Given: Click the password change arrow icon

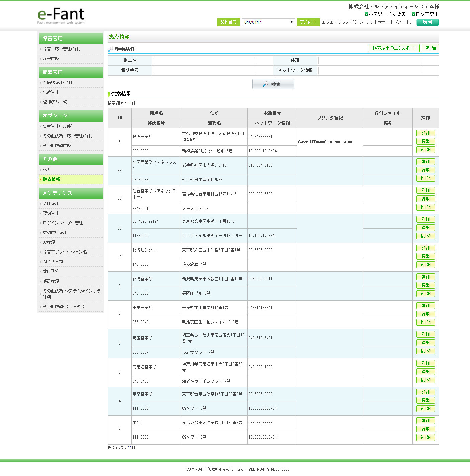Looking at the screenshot, I should 366,14.
